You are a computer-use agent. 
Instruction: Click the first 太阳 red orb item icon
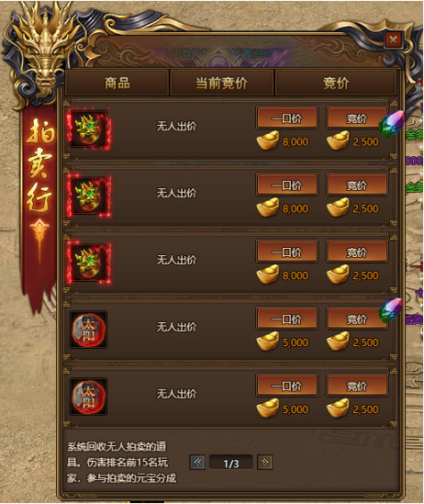coord(89,330)
